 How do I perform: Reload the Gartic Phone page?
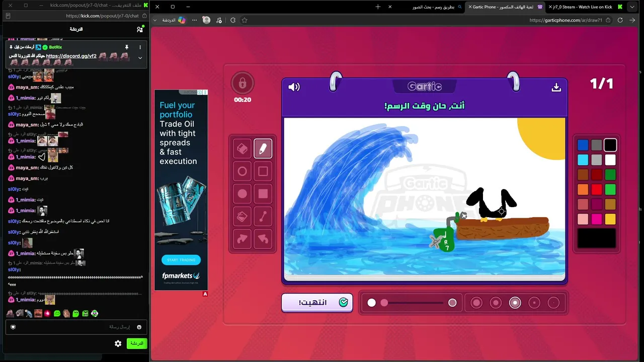[x=620, y=20]
